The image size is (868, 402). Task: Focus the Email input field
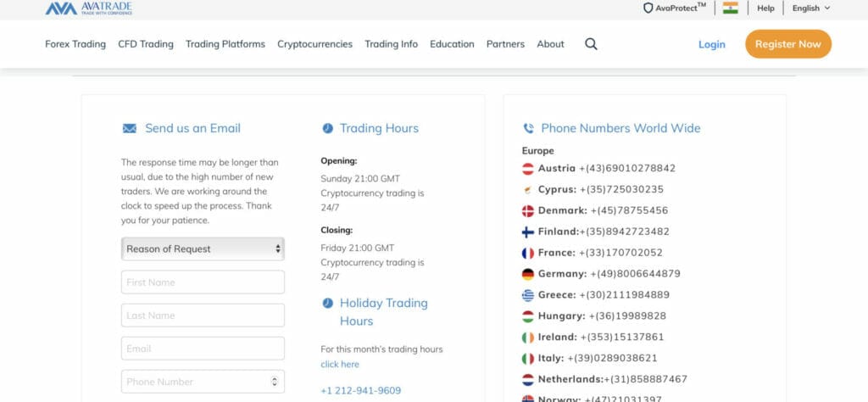tap(203, 349)
